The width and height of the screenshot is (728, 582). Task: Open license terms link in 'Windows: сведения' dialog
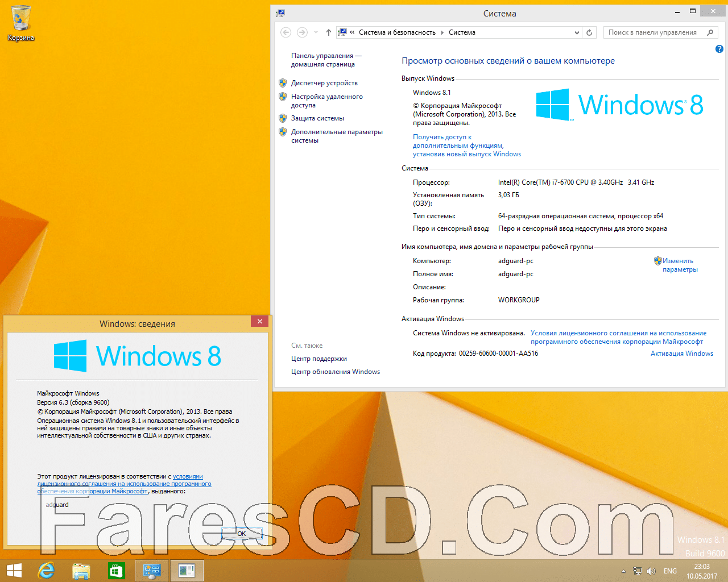pyautogui.click(x=124, y=484)
